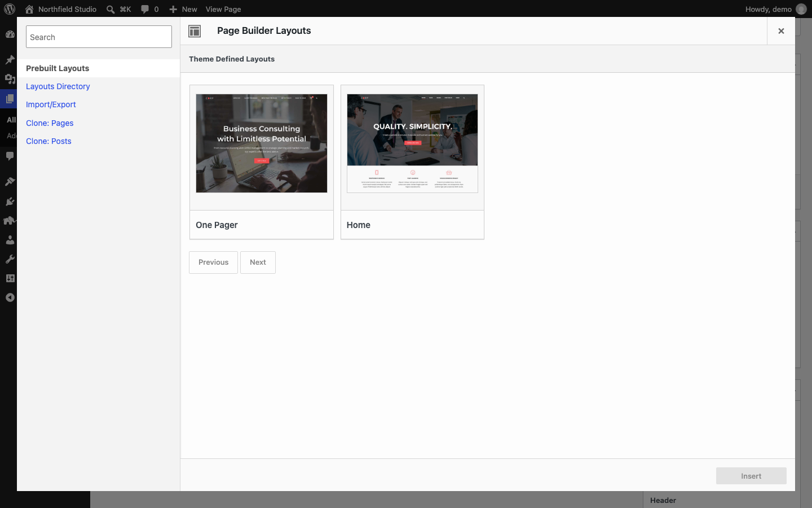Click the Theme Defined Layouts heading

click(x=232, y=59)
